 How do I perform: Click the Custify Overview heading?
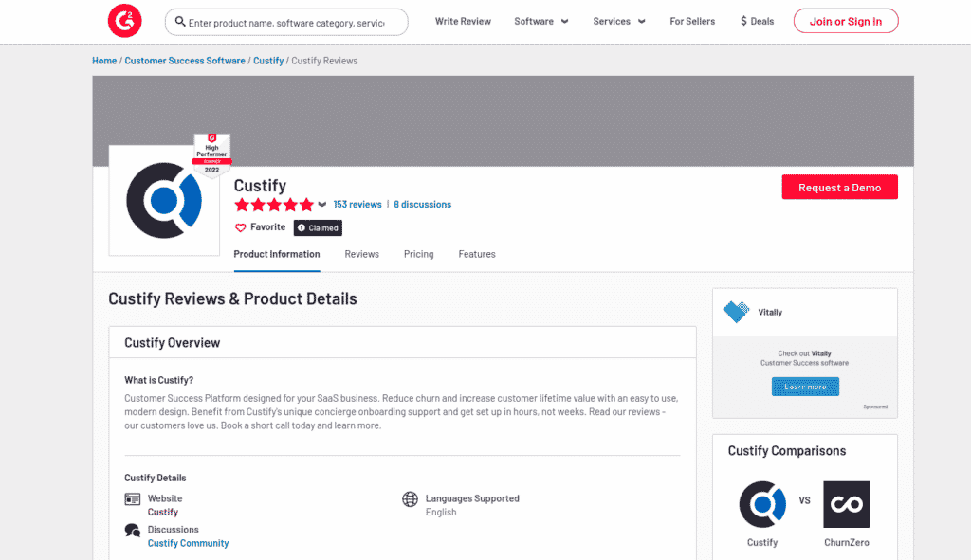[x=173, y=343]
